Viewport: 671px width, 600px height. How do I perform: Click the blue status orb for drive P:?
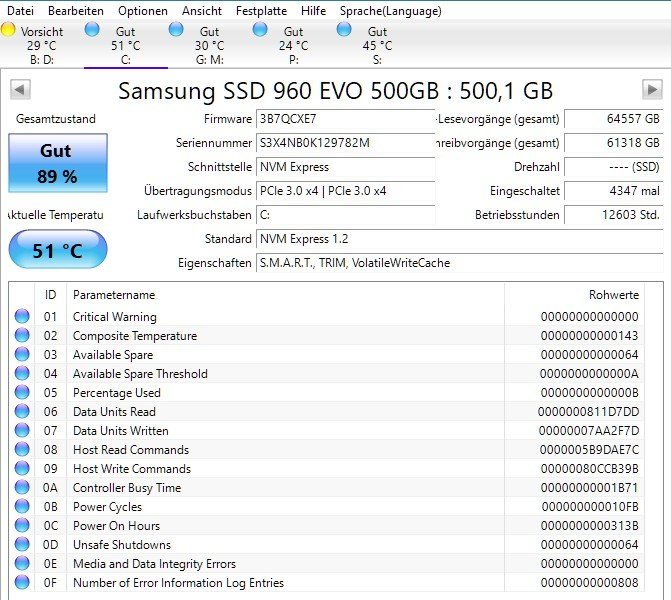pos(260,30)
